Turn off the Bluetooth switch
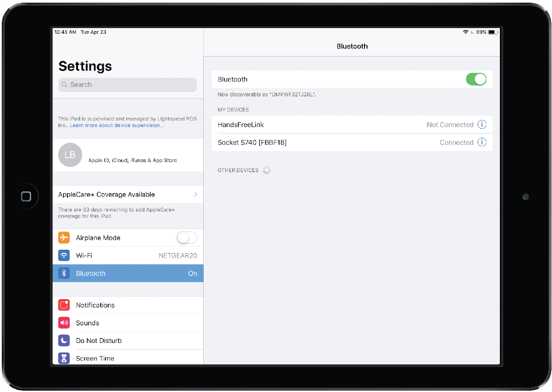552x392 pixels. tap(476, 79)
